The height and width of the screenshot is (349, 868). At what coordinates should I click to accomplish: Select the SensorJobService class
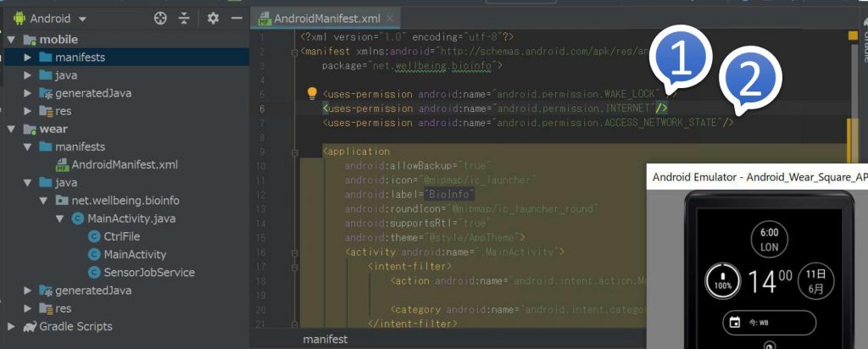[149, 272]
